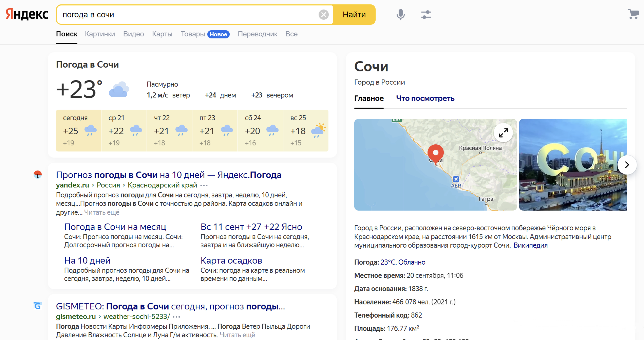Click gismeteo.ru green URL
This screenshot has height=340, width=644.
[76, 317]
